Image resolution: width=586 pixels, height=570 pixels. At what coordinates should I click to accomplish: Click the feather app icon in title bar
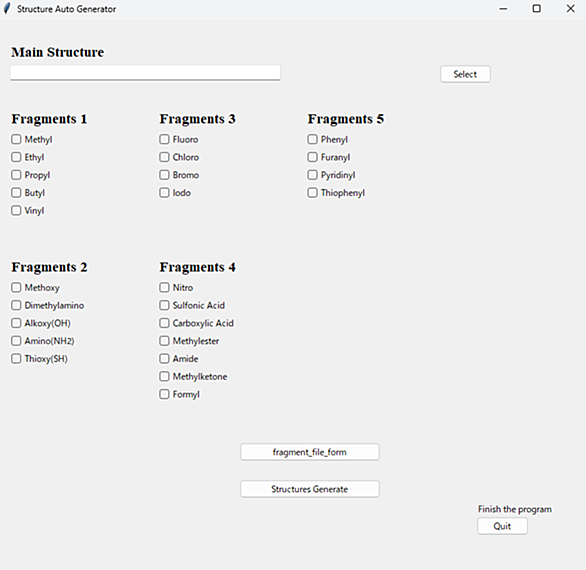click(x=7, y=9)
